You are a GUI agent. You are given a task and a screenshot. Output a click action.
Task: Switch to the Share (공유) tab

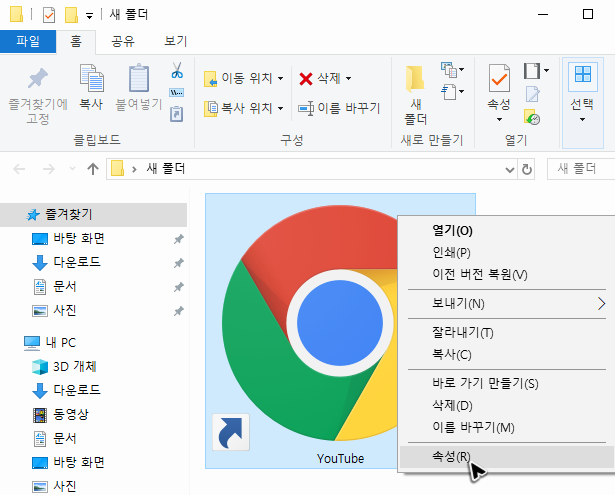coord(123,41)
